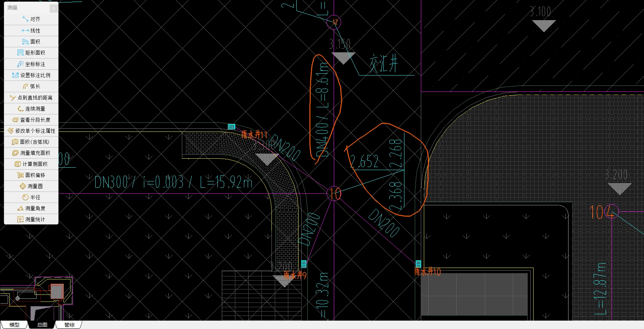The width and height of the screenshot is (644, 329).
Task: Pick the 计算侧面积 side area calculator
Action: pyautogui.click(x=31, y=164)
